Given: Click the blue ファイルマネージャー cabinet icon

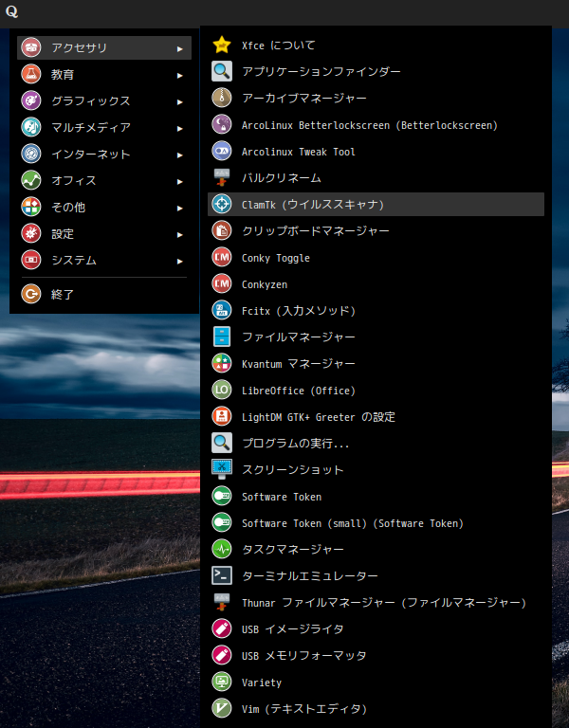Looking at the screenshot, I should [222, 337].
